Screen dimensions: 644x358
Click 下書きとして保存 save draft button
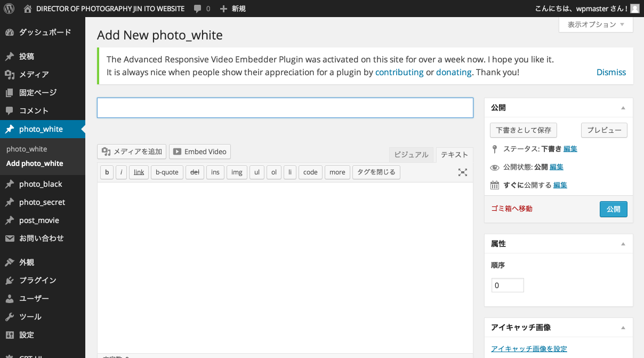tap(523, 130)
